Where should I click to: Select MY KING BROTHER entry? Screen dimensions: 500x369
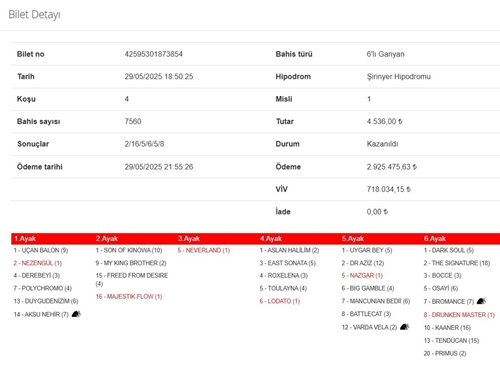tap(131, 263)
